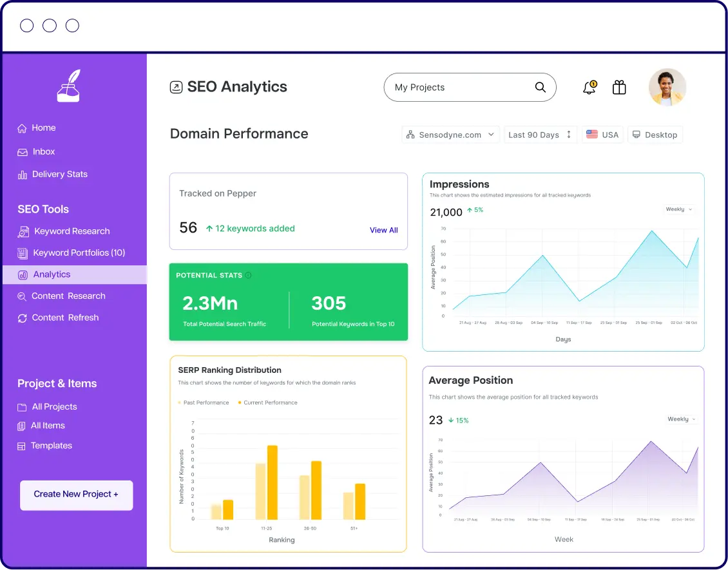Screen dimensions: 728x570
Task: Open Weekly dropdown in Average Position chart
Action: click(682, 419)
